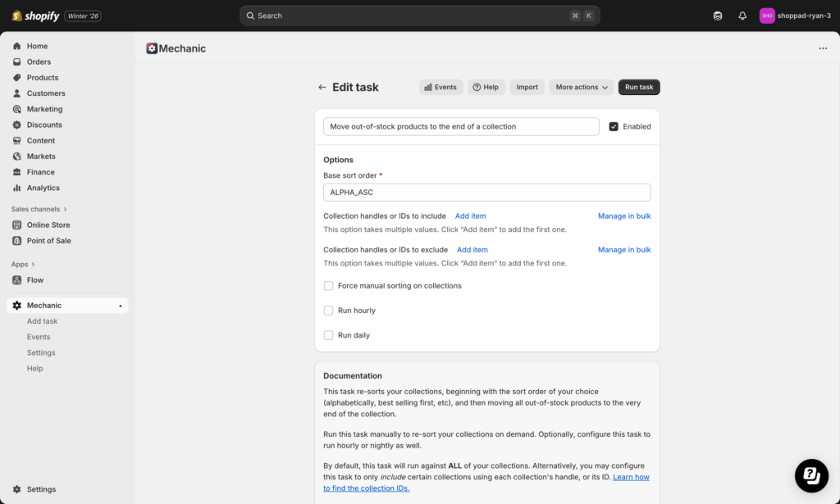Viewport: 840px width, 504px height.
Task: Click the Search field in the top bar
Action: click(x=419, y=16)
